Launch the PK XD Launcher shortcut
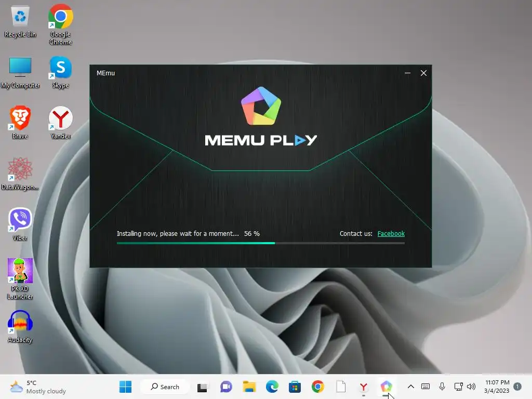This screenshot has width=532, height=399. tap(20, 279)
